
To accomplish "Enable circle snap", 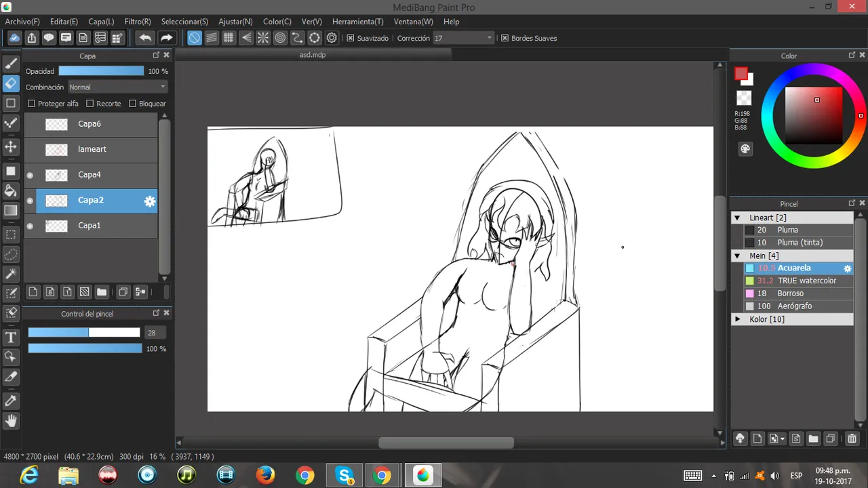I will pyautogui.click(x=280, y=38).
